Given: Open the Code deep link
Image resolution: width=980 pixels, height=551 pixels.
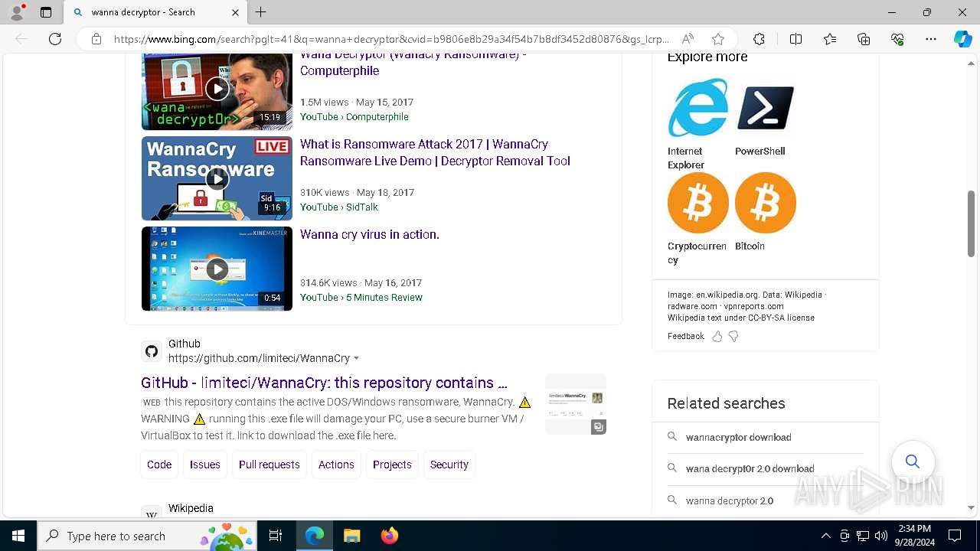Looking at the screenshot, I should [x=159, y=465].
